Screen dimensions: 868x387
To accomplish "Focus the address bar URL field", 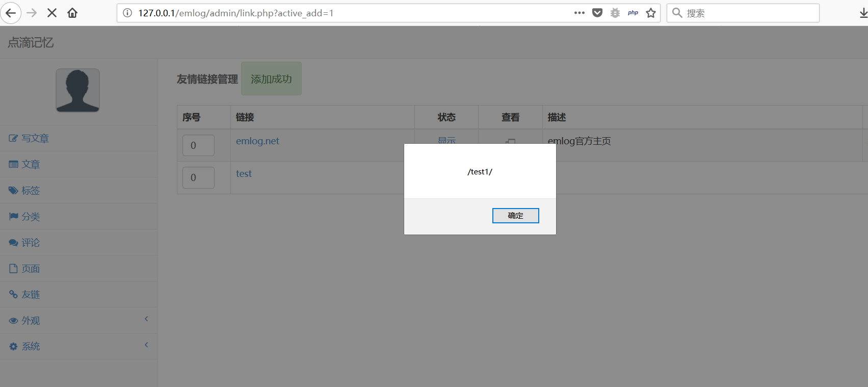I will tap(352, 13).
